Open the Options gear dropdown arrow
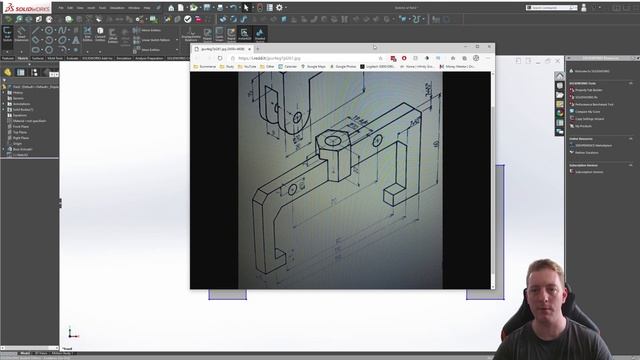Screen dimensions: 640x360 point(285,8)
